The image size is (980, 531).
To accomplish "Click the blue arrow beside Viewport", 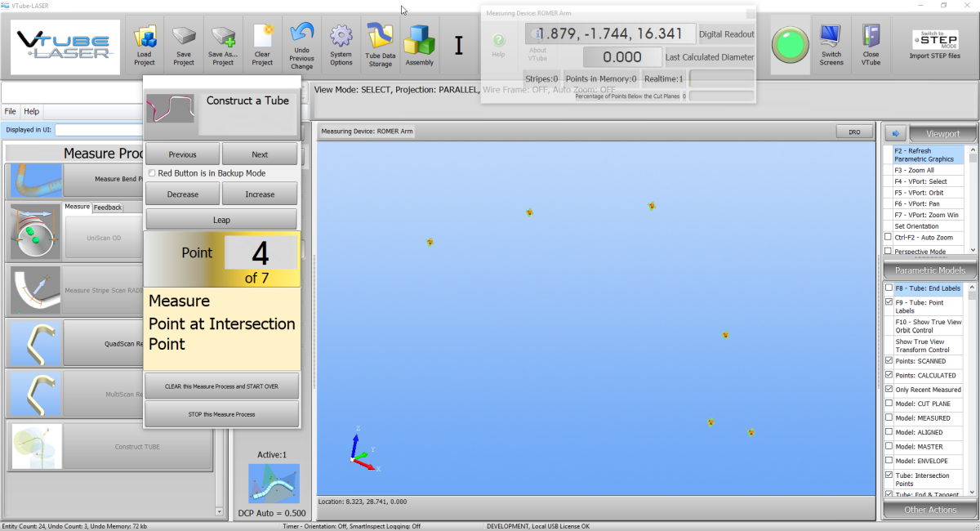I will point(895,134).
